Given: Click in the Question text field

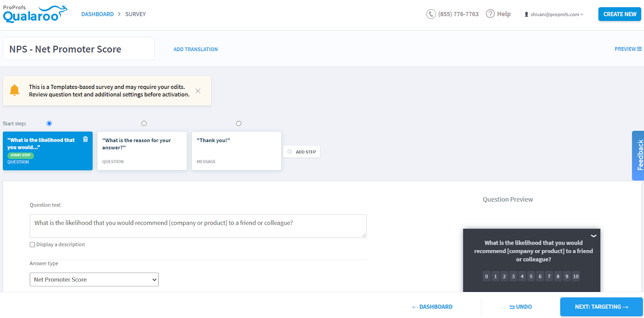Looking at the screenshot, I should tap(198, 226).
